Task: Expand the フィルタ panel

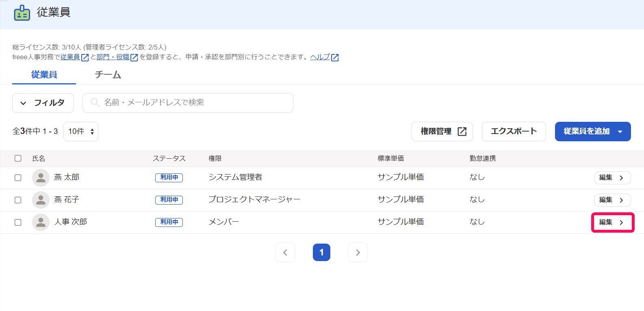Action: click(x=43, y=103)
